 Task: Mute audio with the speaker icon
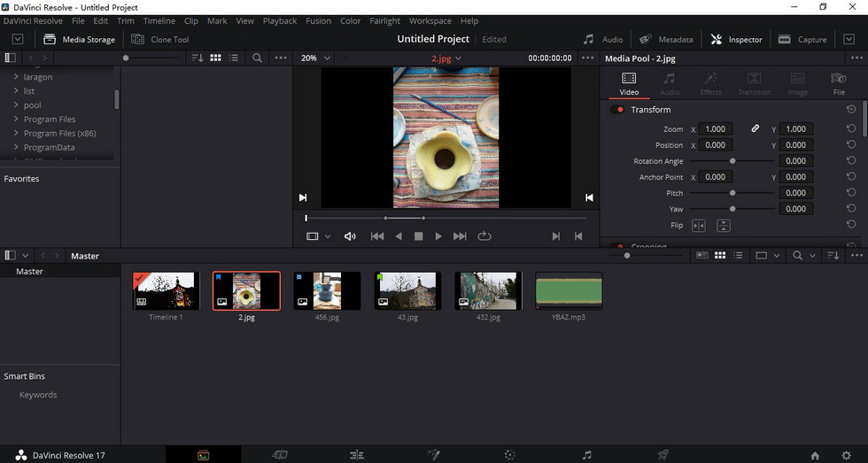pyautogui.click(x=350, y=236)
